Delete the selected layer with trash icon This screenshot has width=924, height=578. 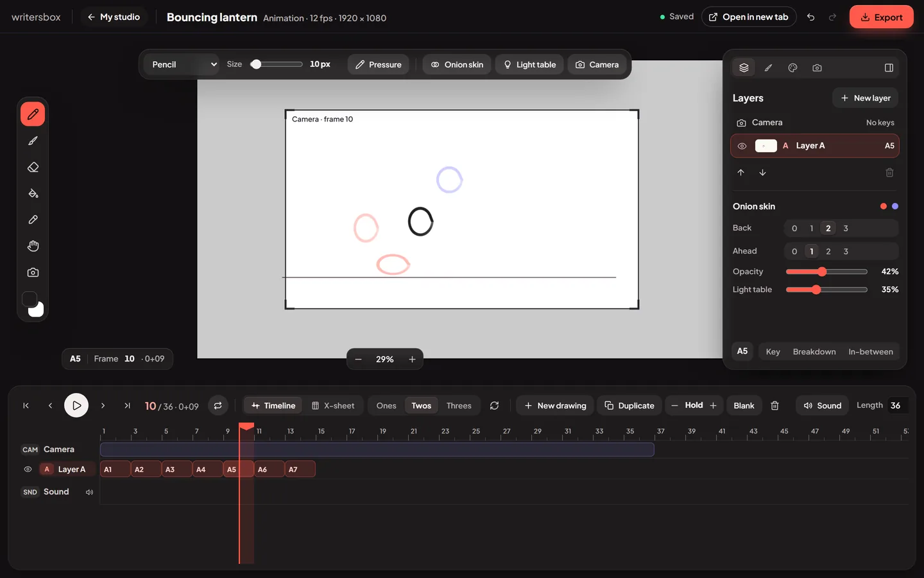coord(889,172)
